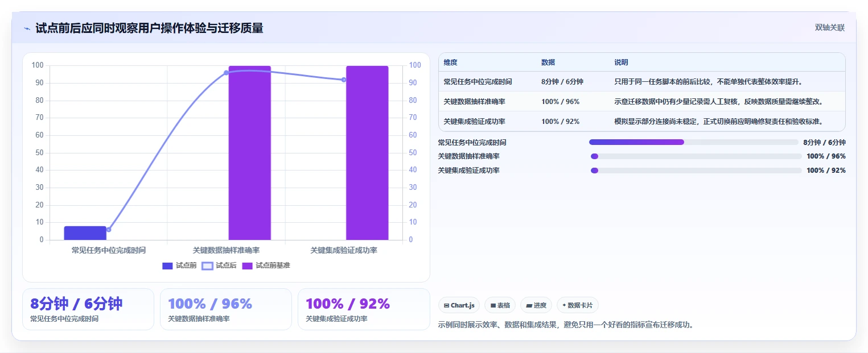The width and height of the screenshot is (868, 353).
Task: Click the description starting 模拟显示部分连接
Action: click(719, 122)
